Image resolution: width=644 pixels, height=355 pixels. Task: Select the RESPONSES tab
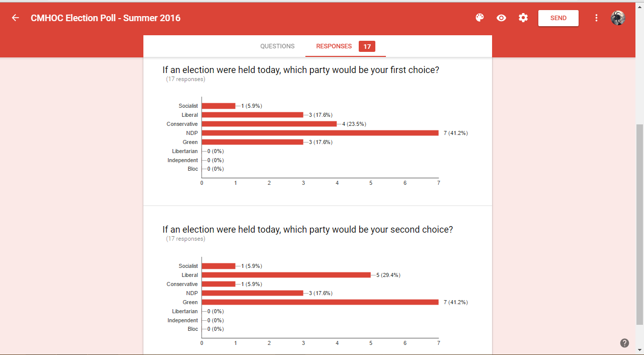click(334, 46)
